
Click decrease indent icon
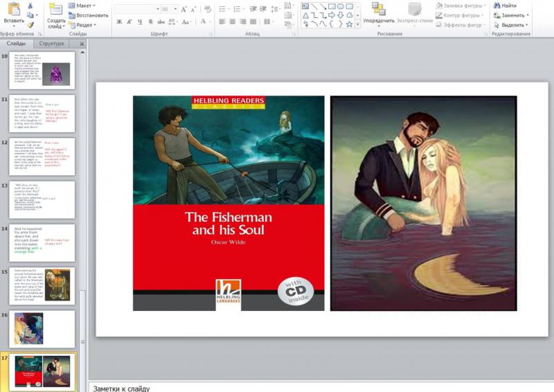(x=253, y=9)
